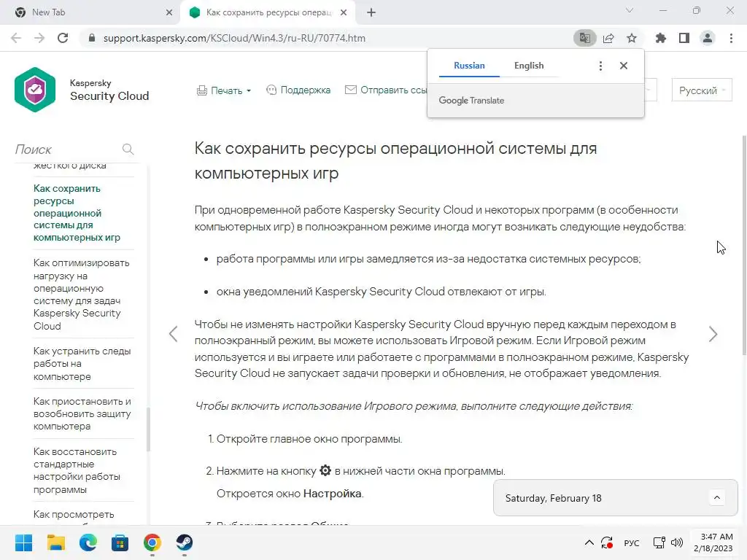Select English in the translate popup

529,66
